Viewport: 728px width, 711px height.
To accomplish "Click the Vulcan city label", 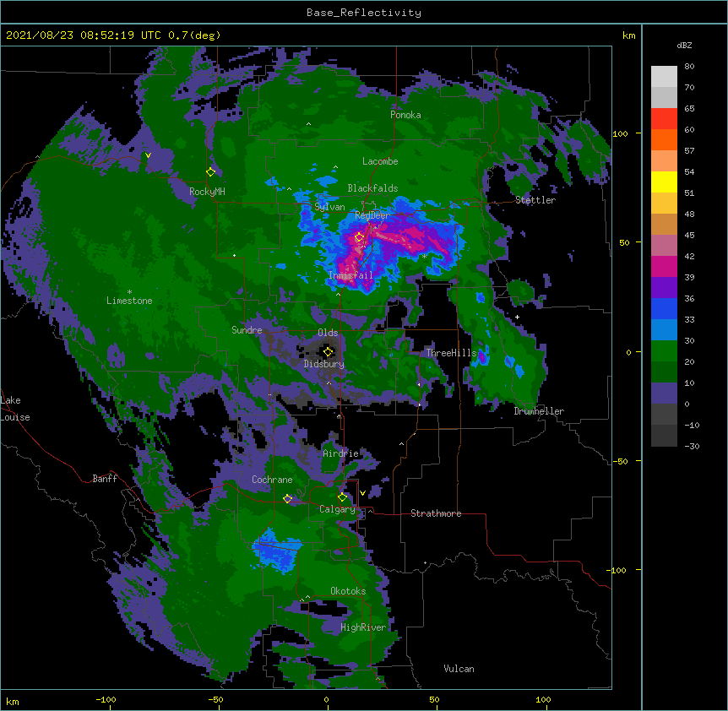I will coord(459,669).
